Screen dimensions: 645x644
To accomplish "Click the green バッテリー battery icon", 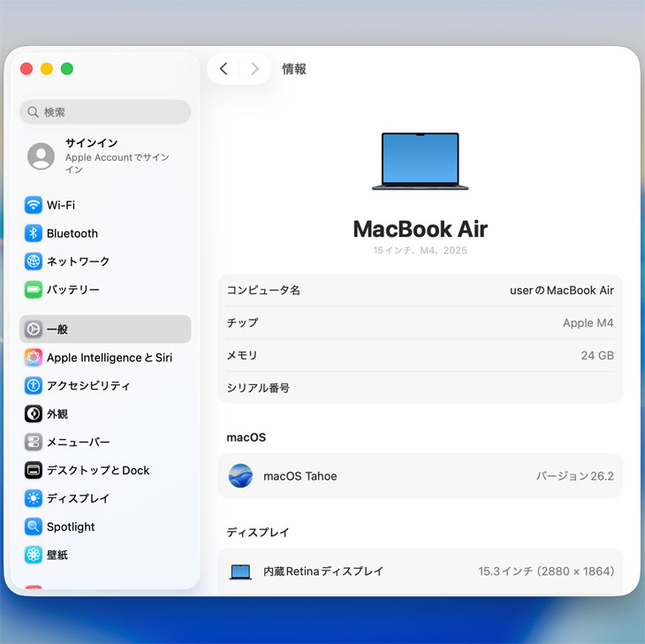I will [34, 290].
